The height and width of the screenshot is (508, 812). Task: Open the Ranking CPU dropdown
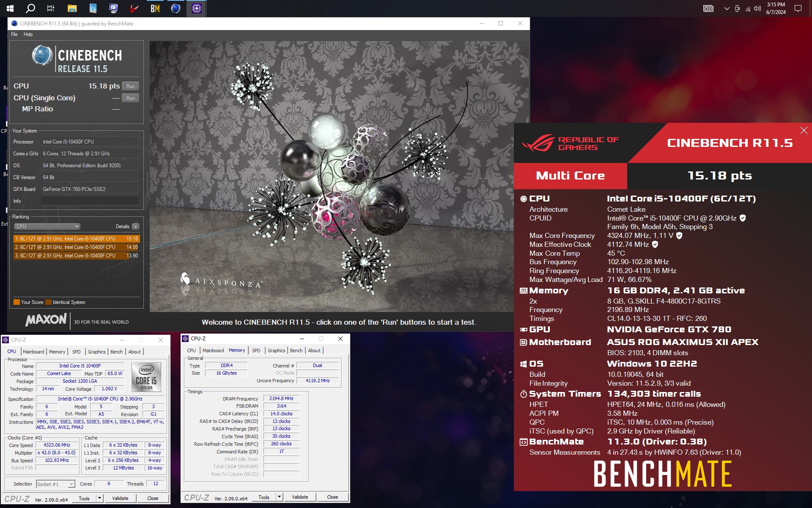[x=47, y=226]
